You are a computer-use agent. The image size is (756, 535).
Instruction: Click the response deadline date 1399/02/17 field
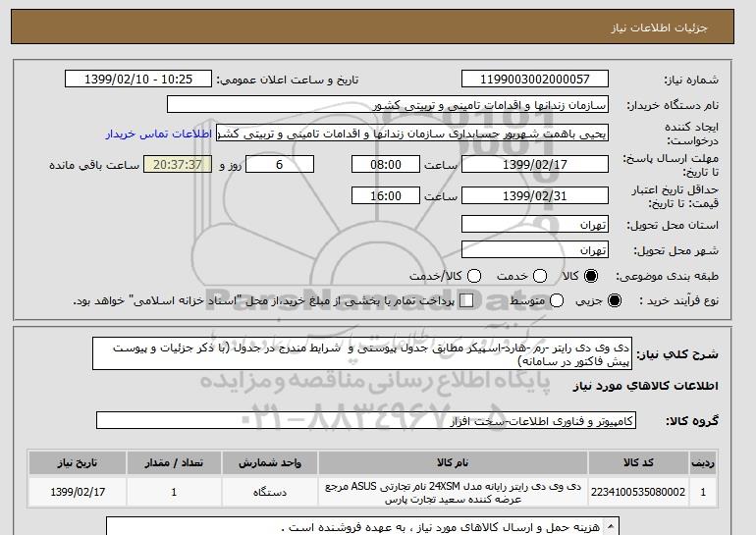535,164
